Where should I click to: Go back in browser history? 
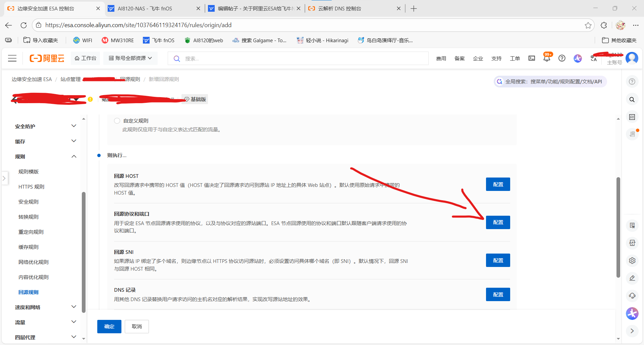[x=9, y=25]
